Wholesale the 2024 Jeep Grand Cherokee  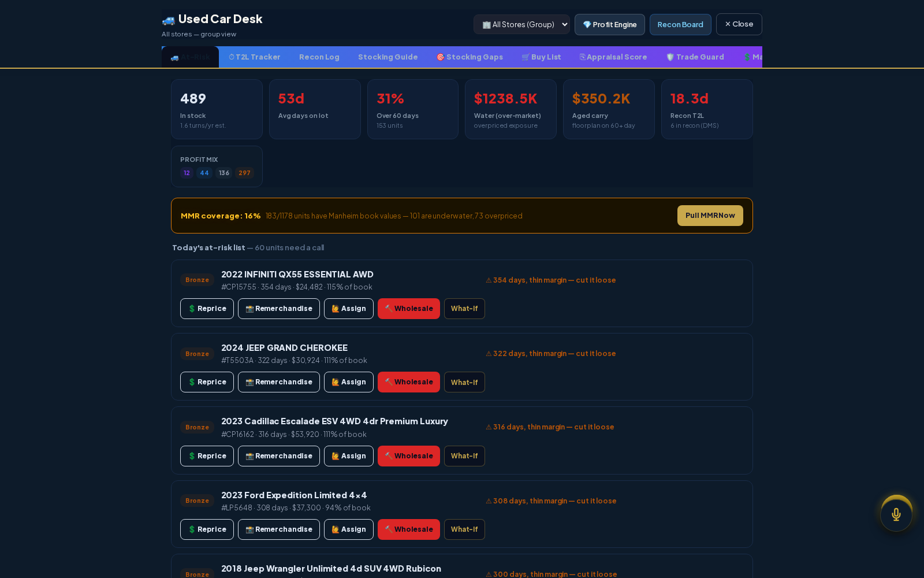coord(409,382)
